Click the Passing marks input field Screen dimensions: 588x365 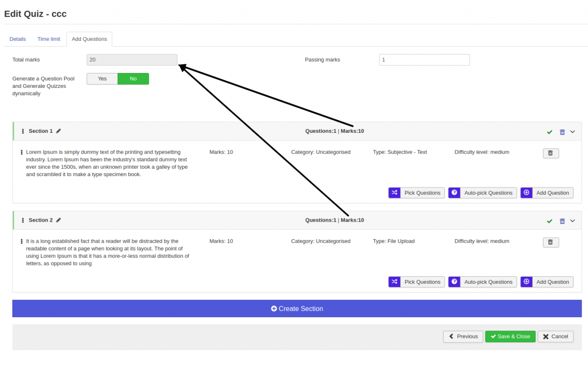pos(424,60)
